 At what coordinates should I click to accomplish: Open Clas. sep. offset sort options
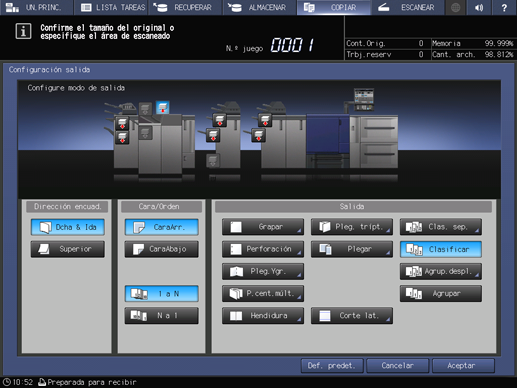[441, 227]
